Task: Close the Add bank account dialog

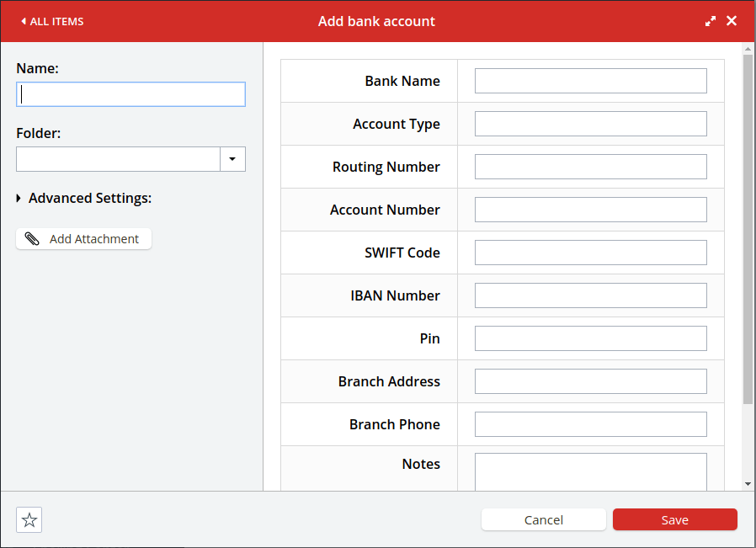Action: 732,21
